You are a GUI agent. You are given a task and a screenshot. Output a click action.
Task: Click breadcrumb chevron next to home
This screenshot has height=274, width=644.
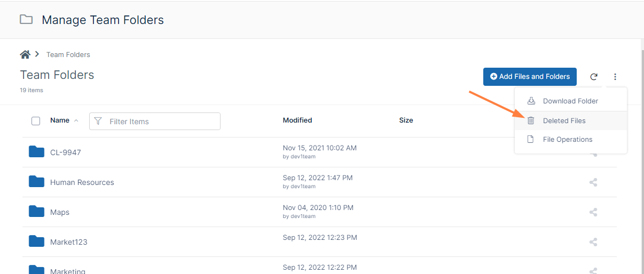[x=37, y=54]
